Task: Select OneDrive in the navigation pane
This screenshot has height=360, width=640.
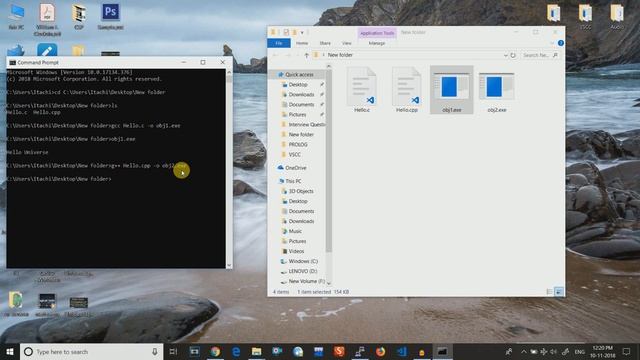Action: [296, 168]
